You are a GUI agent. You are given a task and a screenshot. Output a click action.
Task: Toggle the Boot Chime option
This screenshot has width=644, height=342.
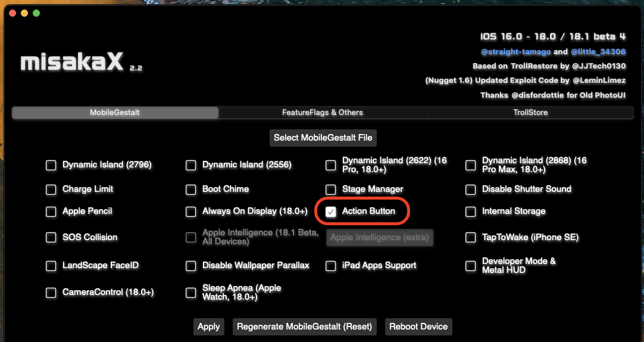tap(190, 189)
